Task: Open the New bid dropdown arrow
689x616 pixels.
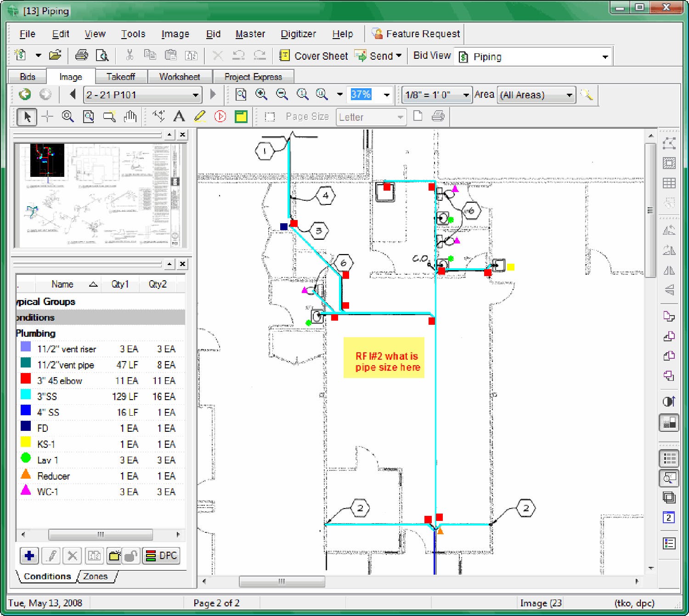Action: click(x=39, y=56)
